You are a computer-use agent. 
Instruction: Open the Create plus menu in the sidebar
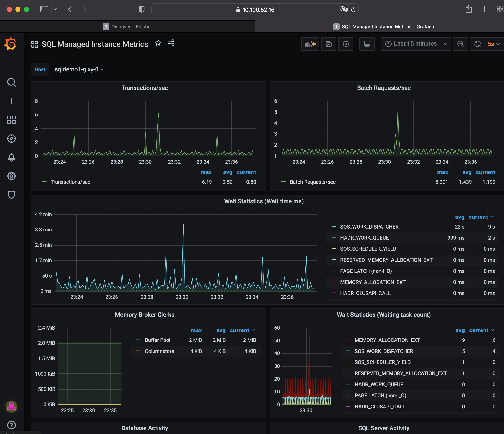tap(12, 101)
